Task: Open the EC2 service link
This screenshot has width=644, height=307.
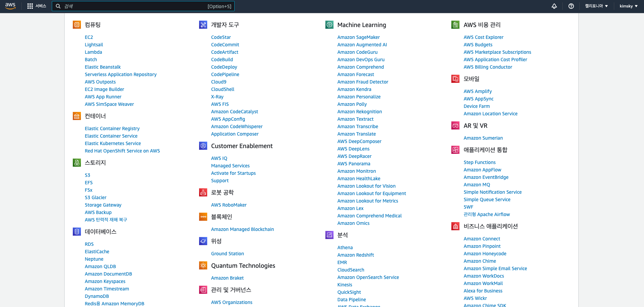Action: pyautogui.click(x=89, y=37)
